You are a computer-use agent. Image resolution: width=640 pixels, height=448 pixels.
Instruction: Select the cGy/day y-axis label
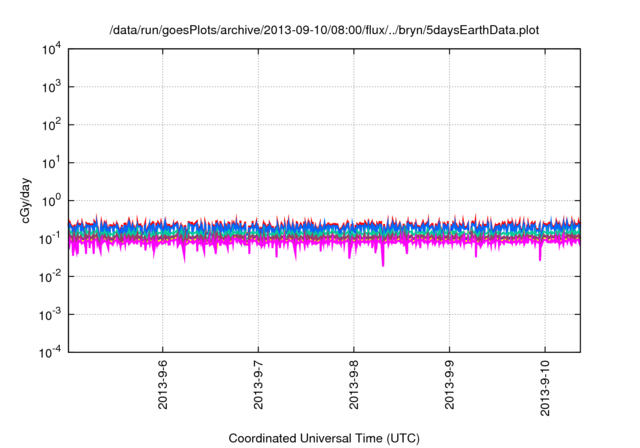tap(25, 200)
